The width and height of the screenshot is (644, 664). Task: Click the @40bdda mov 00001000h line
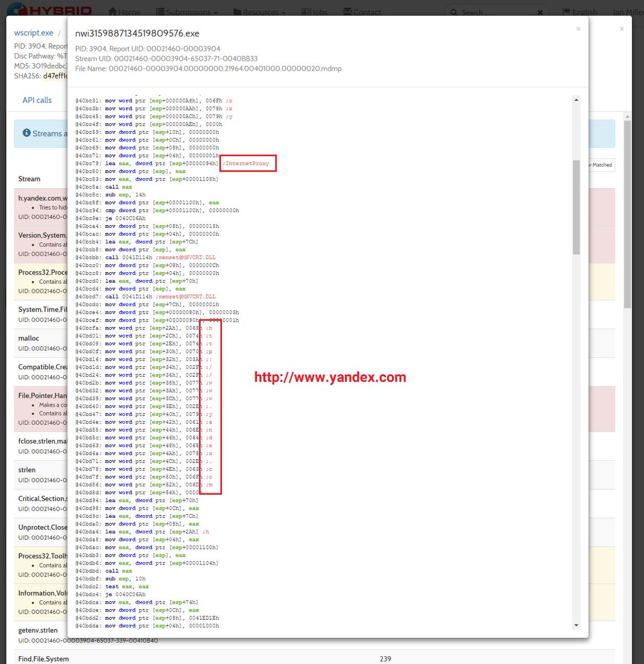coord(147,625)
